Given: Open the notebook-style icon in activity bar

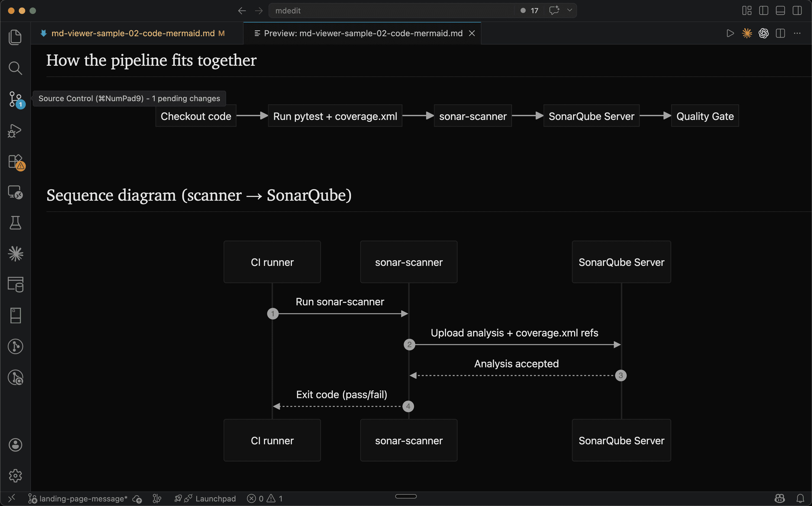Looking at the screenshot, I should point(15,315).
